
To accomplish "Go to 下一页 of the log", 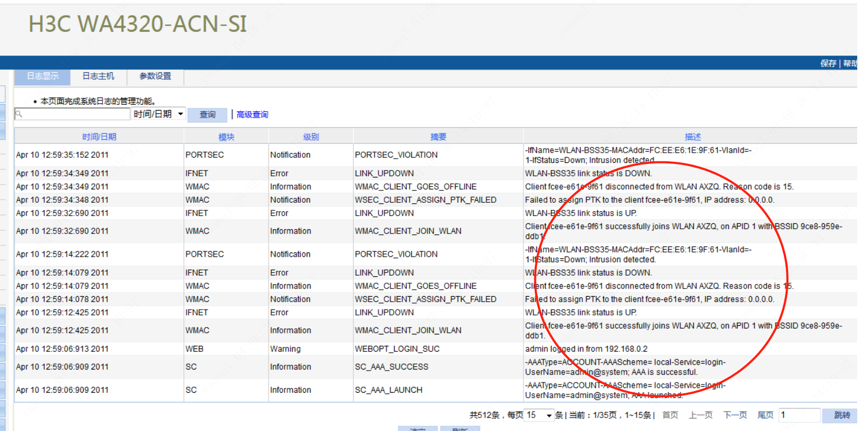I will coord(735,415).
